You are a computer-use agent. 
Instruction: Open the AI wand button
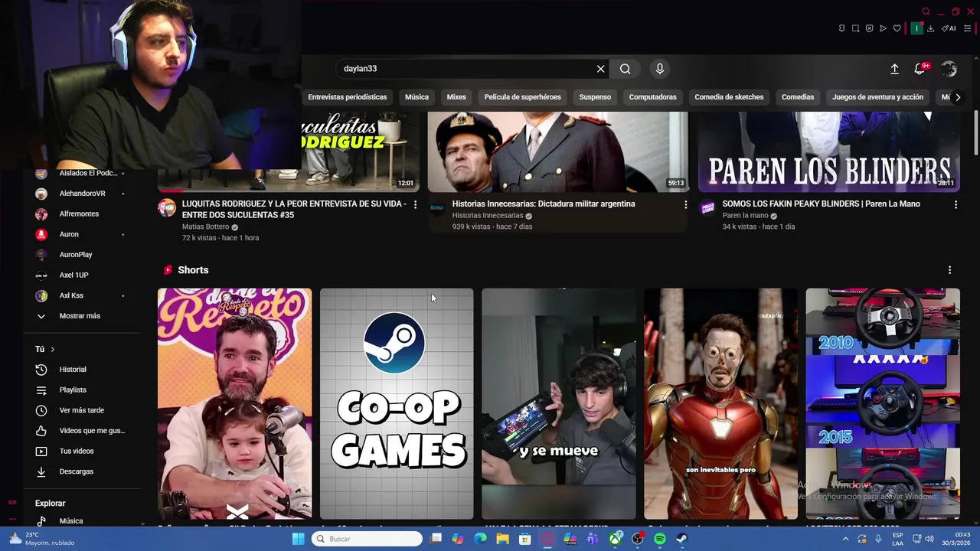949,28
